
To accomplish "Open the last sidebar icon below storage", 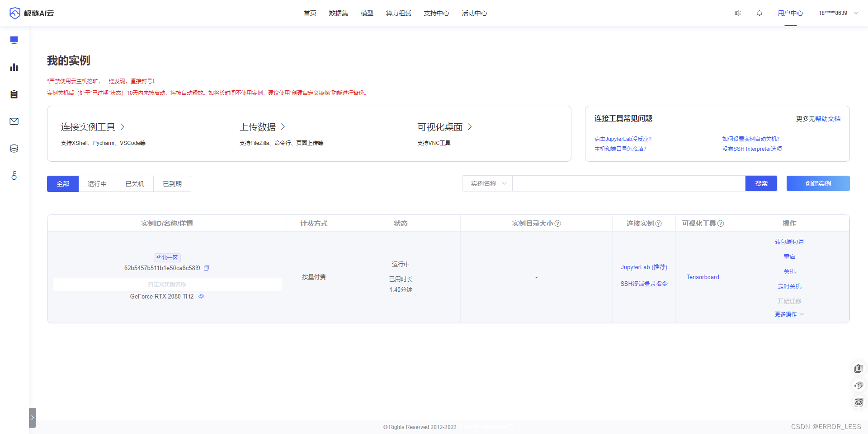I will click(x=14, y=176).
